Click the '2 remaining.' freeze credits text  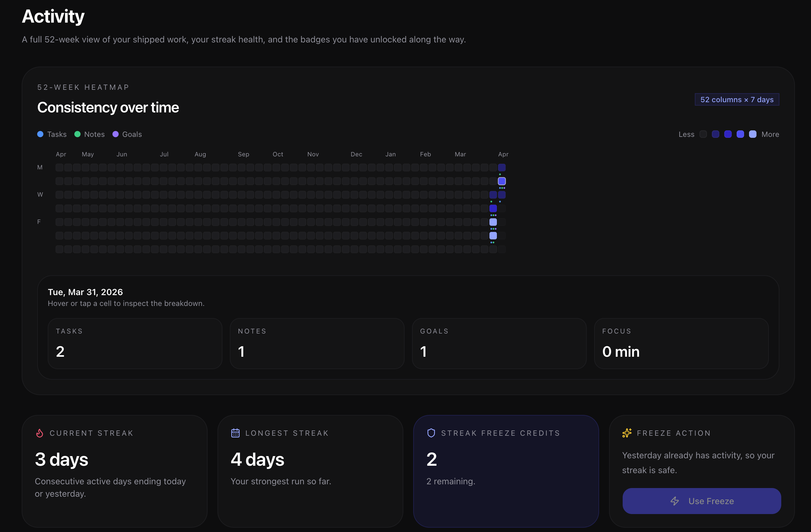click(450, 481)
